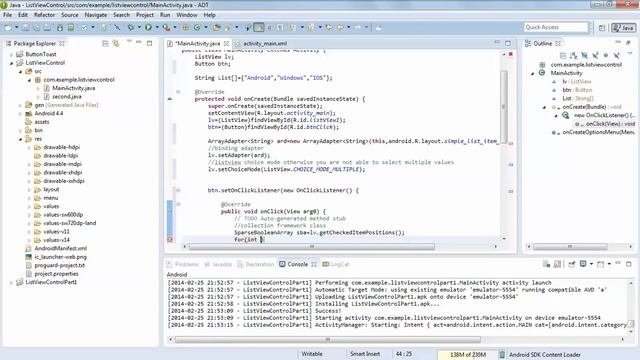Switch to the Problems tab
The height and width of the screenshot is (360, 640).
pyautogui.click(x=183, y=264)
